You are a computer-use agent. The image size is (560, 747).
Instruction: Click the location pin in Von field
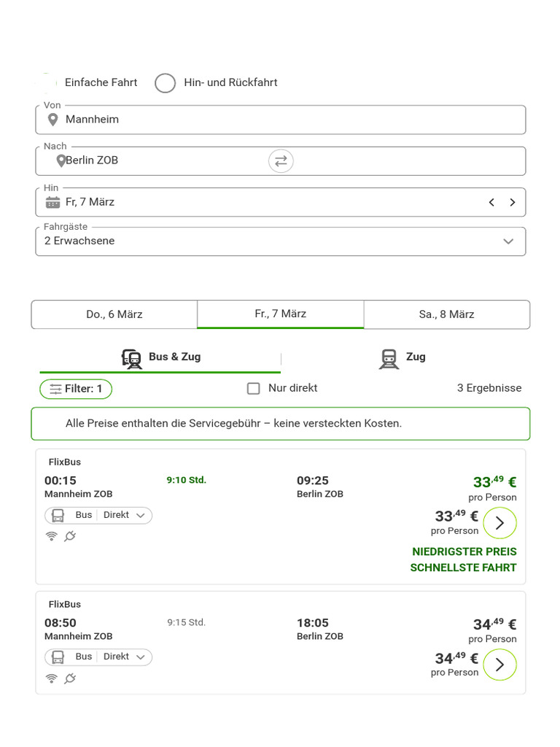click(52, 120)
